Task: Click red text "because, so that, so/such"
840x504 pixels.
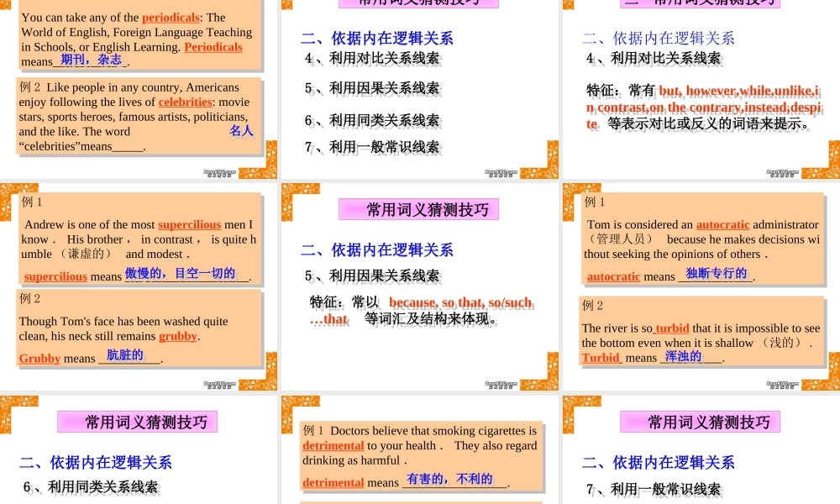Action: [460, 302]
